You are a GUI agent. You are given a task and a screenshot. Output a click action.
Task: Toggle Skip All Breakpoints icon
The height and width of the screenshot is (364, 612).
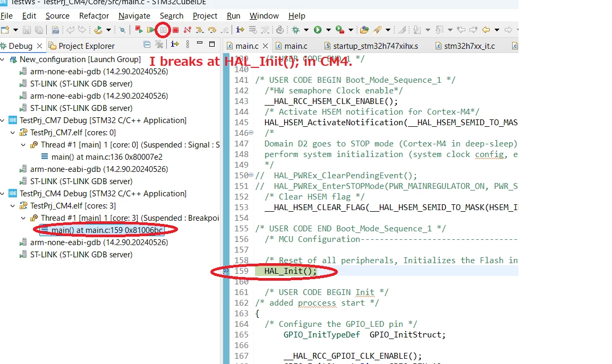pyautogui.click(x=122, y=30)
